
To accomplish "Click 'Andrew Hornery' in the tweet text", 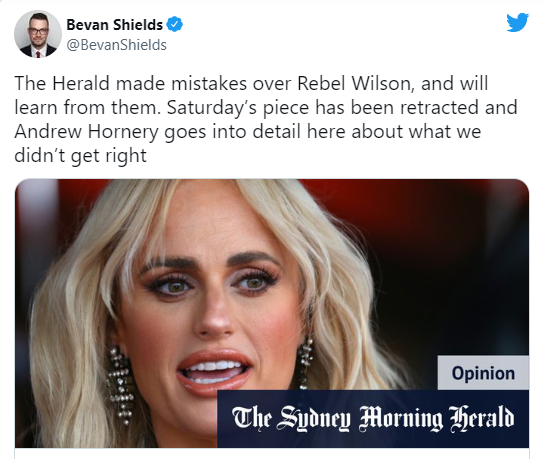I will (86, 132).
